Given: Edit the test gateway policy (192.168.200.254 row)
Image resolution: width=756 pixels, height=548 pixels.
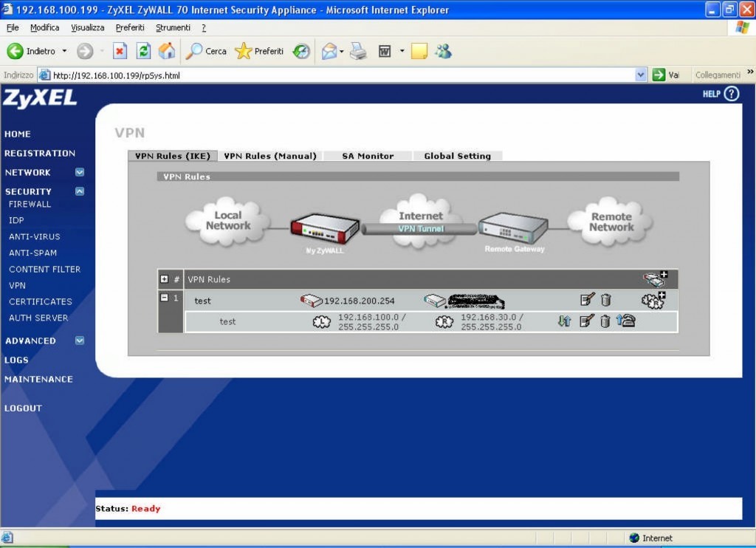Looking at the screenshot, I should 587,300.
